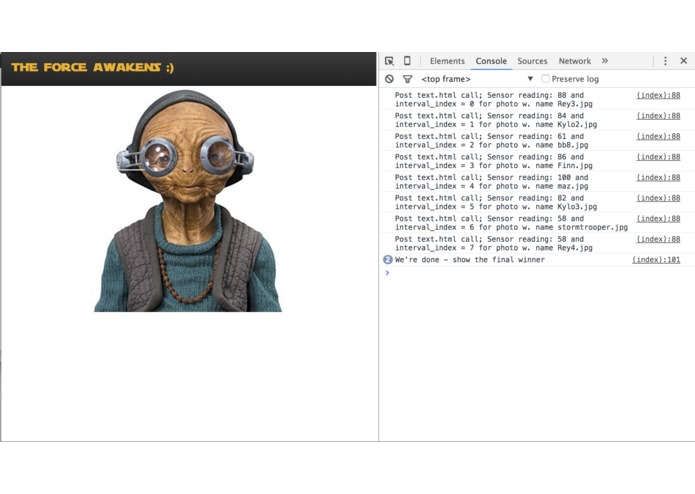Viewport: 695px width, 494px height.
Task: Click the 'The Force Awakens :)' header title
Action: (x=93, y=67)
